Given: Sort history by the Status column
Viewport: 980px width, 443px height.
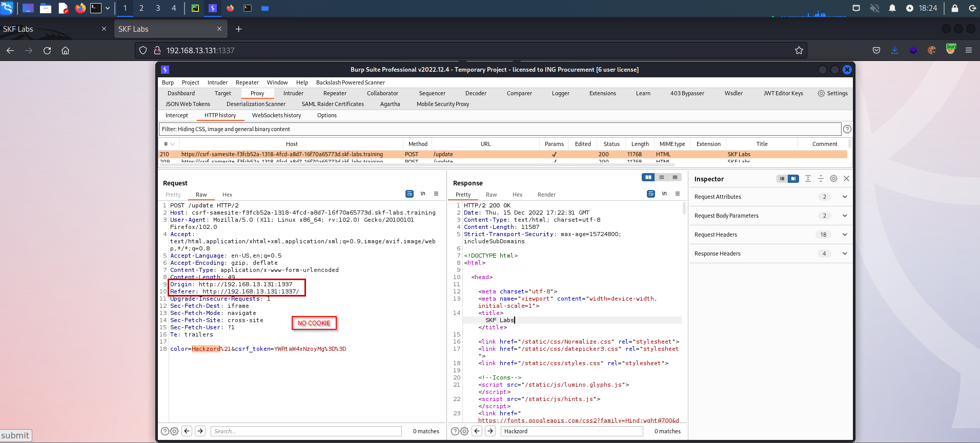Looking at the screenshot, I should [611, 144].
